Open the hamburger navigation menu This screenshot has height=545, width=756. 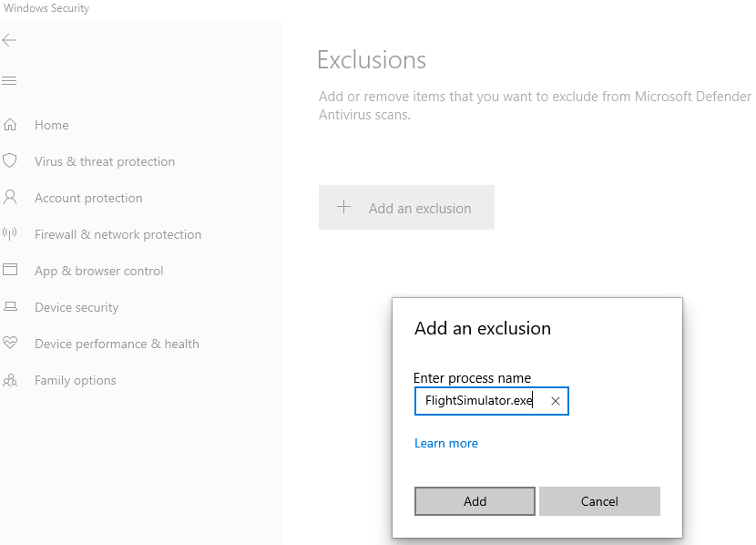tap(10, 81)
